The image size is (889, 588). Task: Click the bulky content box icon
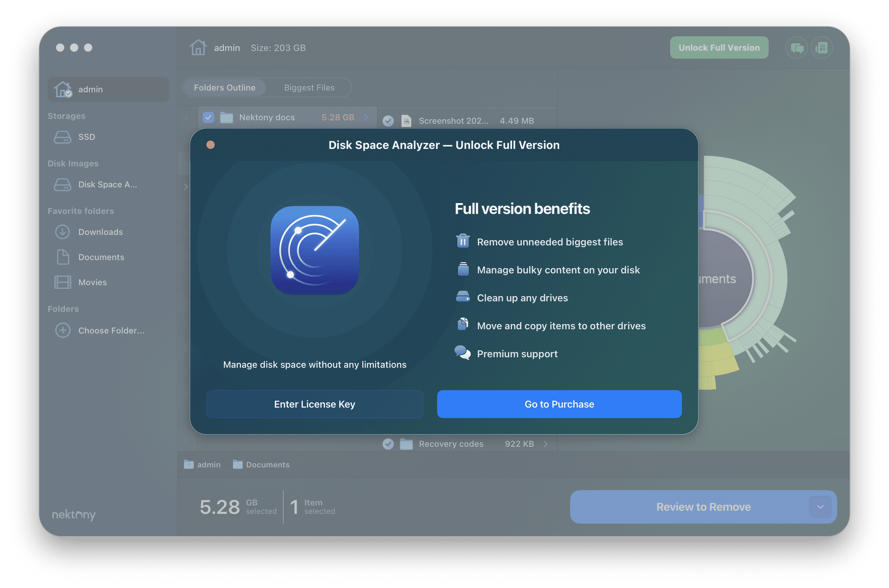point(463,269)
